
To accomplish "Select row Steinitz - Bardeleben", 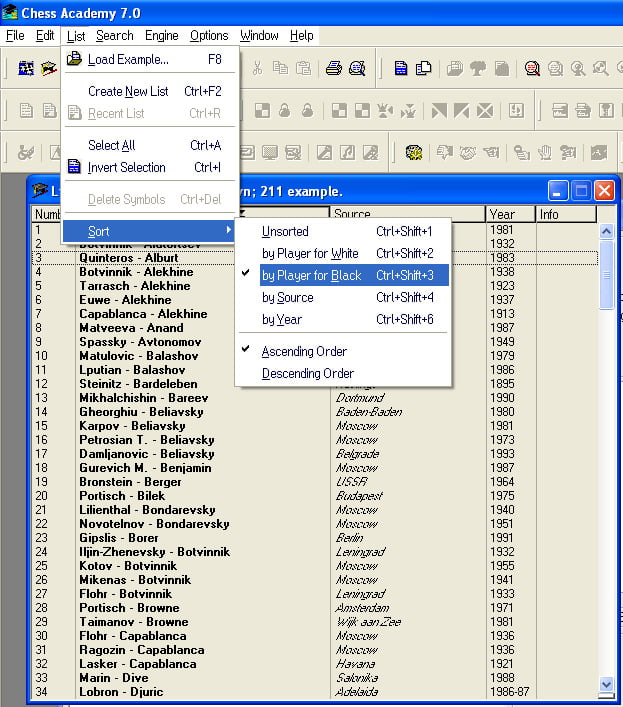I will (x=315, y=384).
